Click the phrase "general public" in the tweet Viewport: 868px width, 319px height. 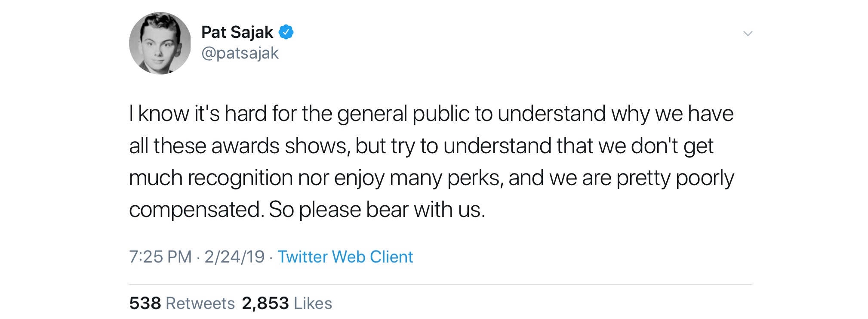pos(403,114)
